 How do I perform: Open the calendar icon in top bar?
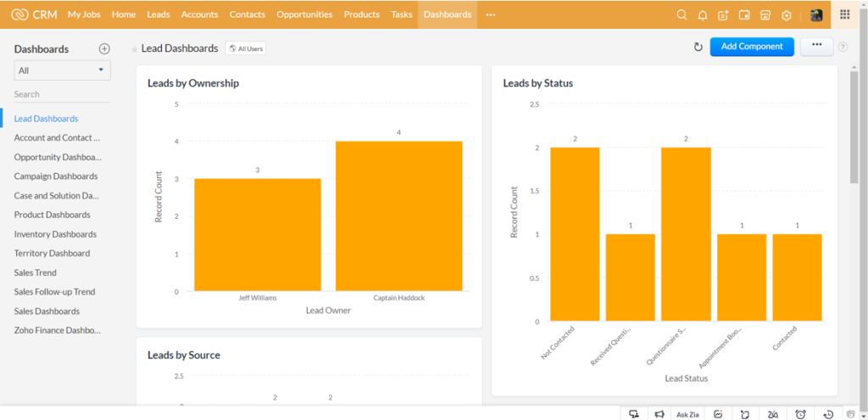pyautogui.click(x=744, y=15)
